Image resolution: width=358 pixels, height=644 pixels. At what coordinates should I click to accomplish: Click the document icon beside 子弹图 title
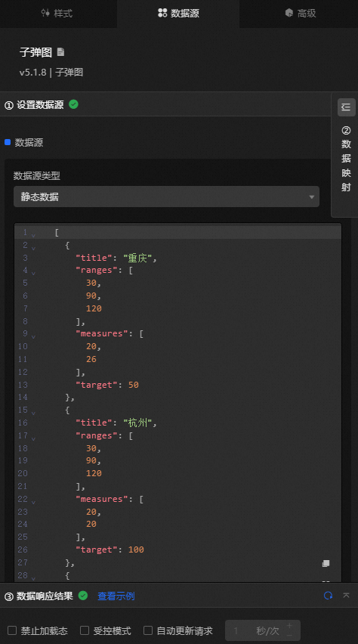pos(60,52)
